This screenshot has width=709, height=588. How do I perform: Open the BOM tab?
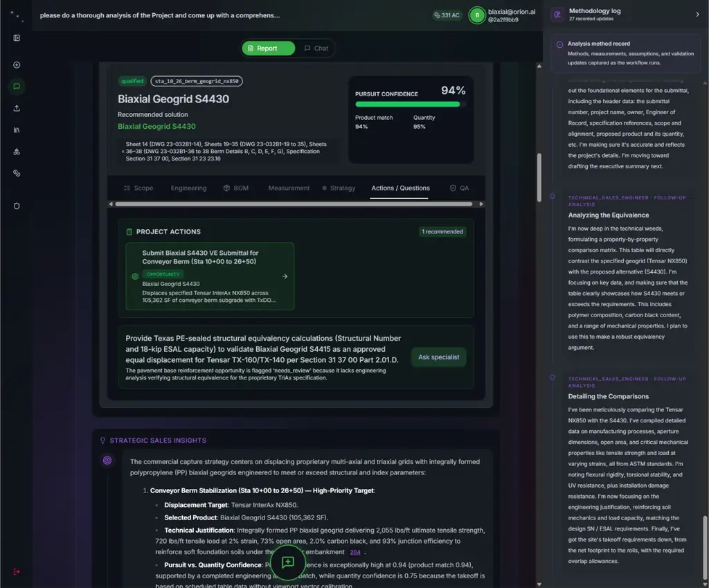click(x=236, y=188)
